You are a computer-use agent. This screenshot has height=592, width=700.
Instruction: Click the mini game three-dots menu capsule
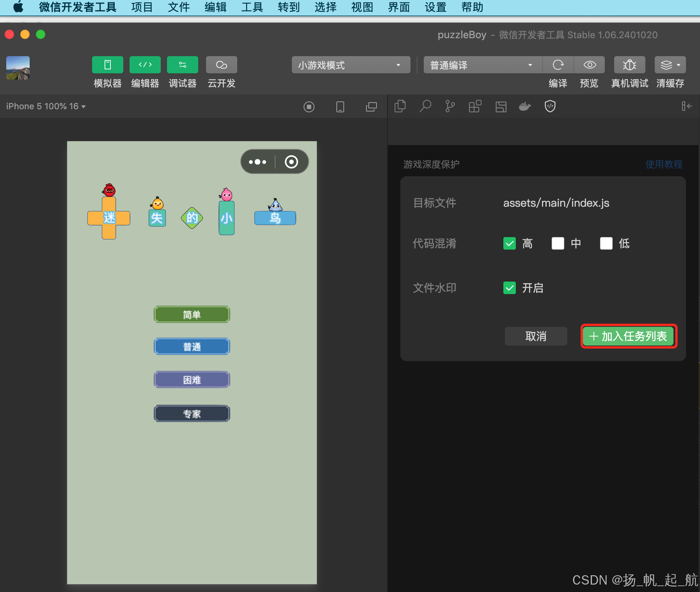pos(258,162)
